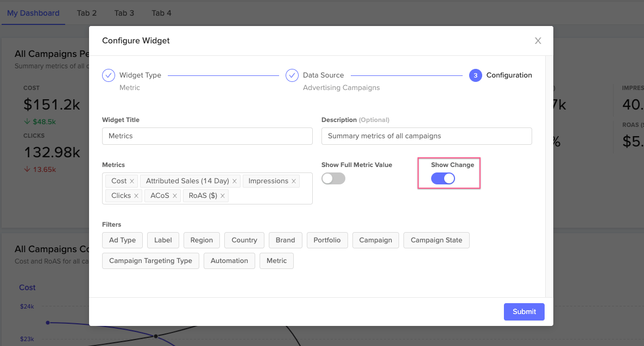Disable the Show Change toggle
Screen dimensions: 644x346
tap(443, 178)
